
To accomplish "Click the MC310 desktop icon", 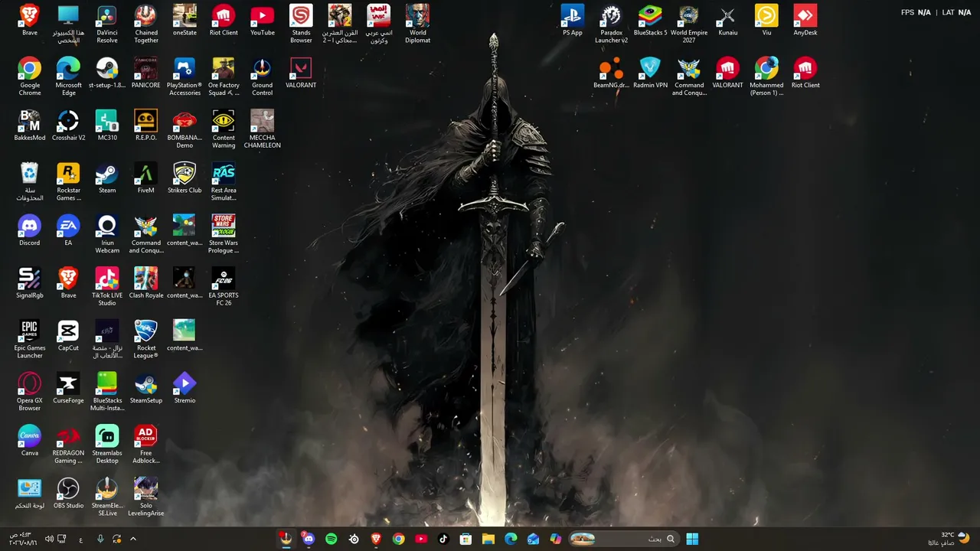I will point(107,126).
